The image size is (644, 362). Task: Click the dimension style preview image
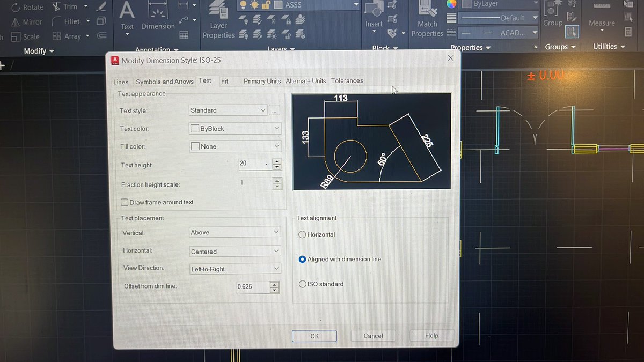click(x=371, y=141)
